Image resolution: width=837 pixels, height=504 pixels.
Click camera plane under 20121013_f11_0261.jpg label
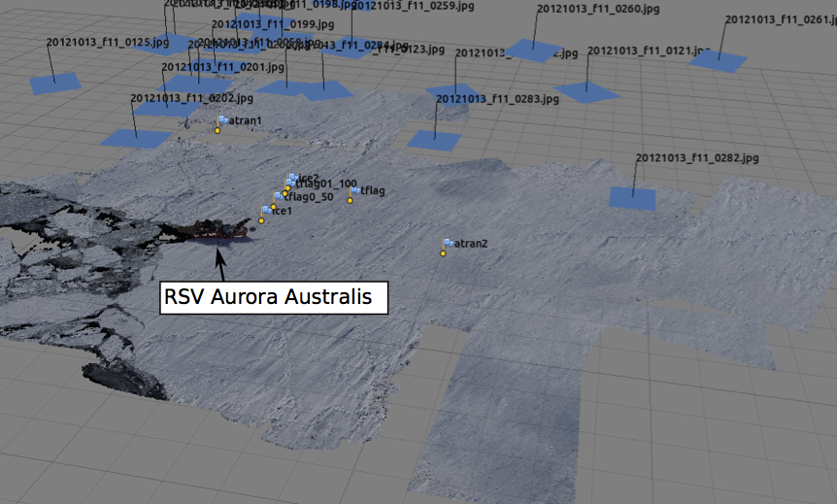click(x=718, y=60)
